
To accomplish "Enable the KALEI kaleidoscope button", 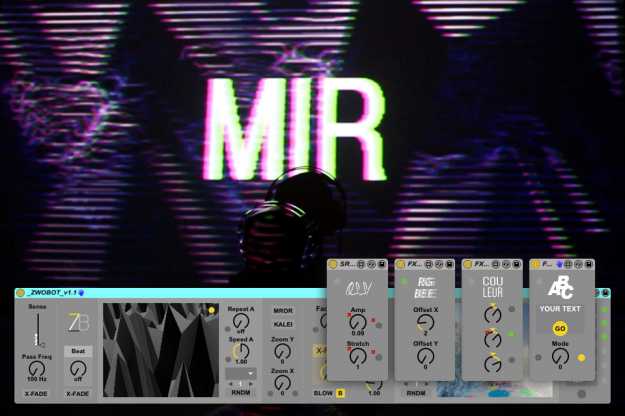I will (283, 324).
